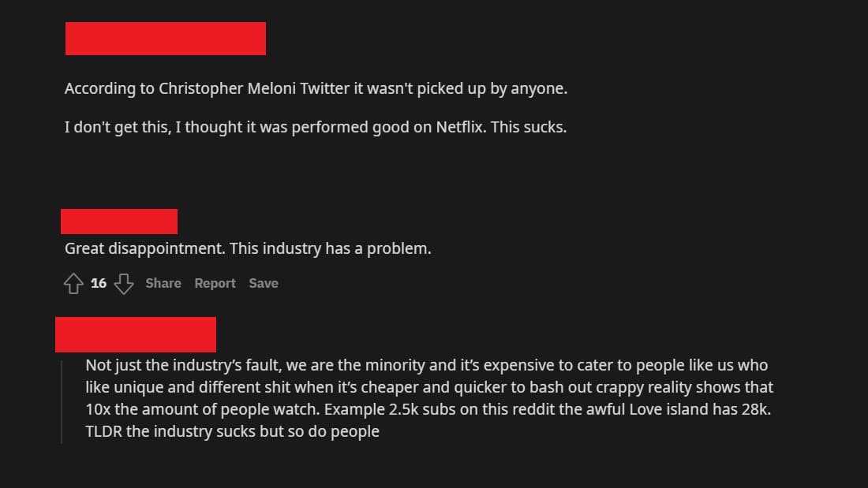This screenshot has height=488, width=868.
Task: Upvote the "Great disappointment" comment
Action: [x=73, y=284]
